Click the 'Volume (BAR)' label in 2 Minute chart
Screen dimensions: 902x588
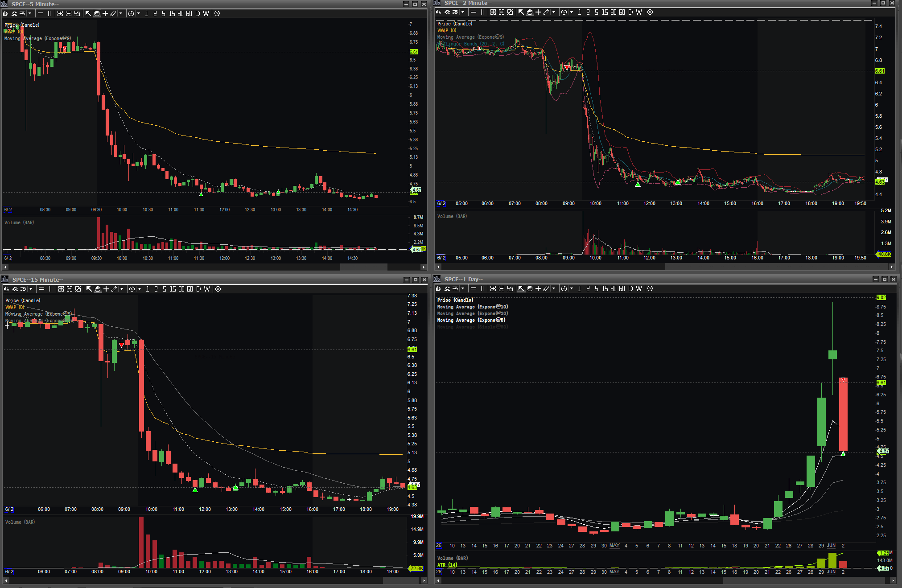point(452,216)
